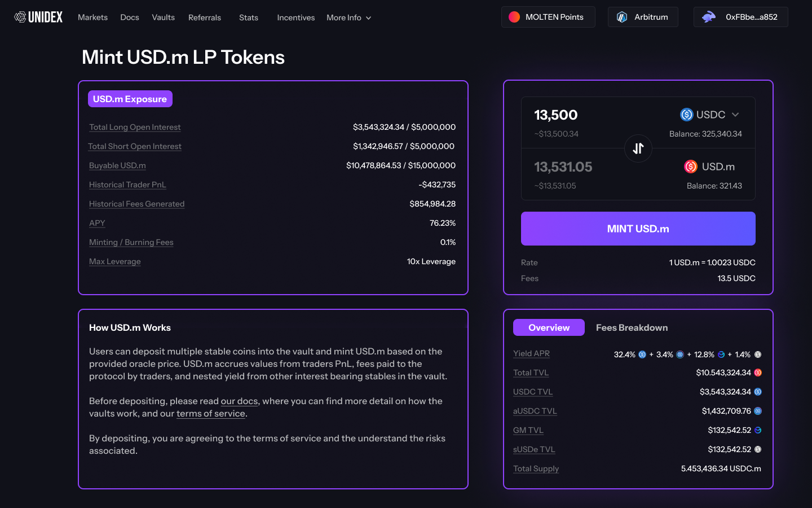Click the aUSDC TVL label
The width and height of the screenshot is (812, 508).
pyautogui.click(x=535, y=411)
